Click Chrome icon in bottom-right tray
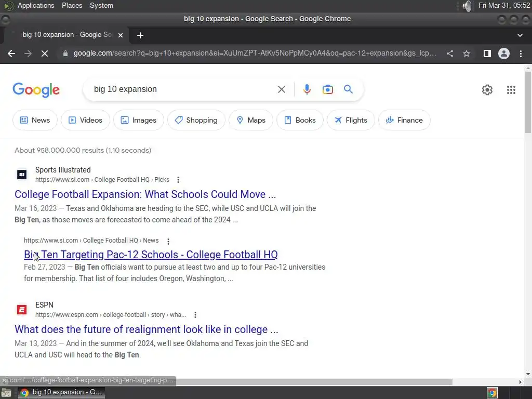 point(493,393)
